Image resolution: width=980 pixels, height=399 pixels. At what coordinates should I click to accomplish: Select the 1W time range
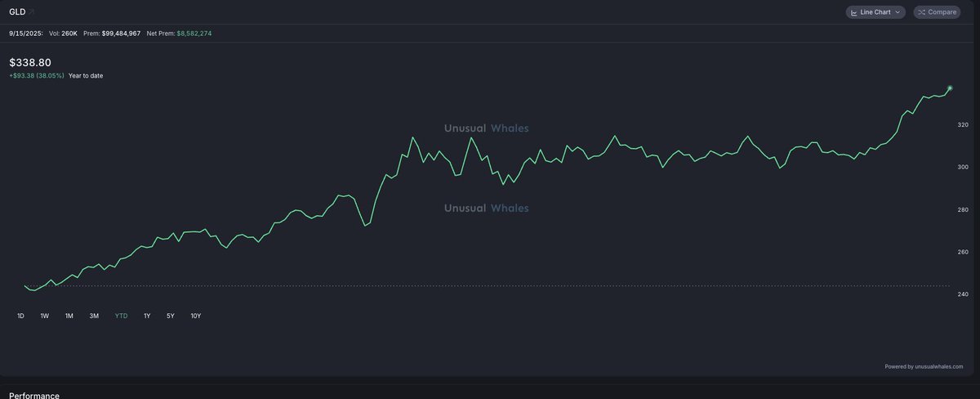pos(44,316)
